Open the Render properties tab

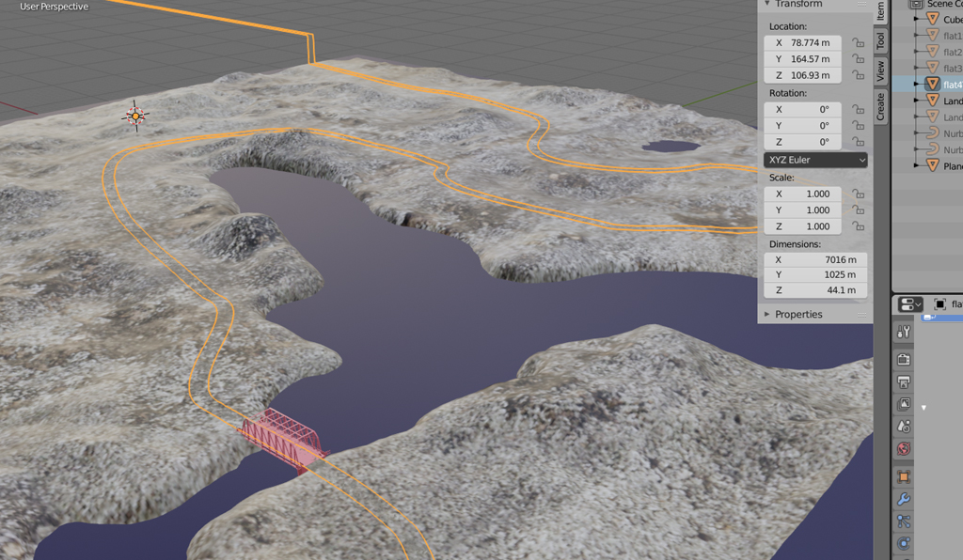[904, 359]
